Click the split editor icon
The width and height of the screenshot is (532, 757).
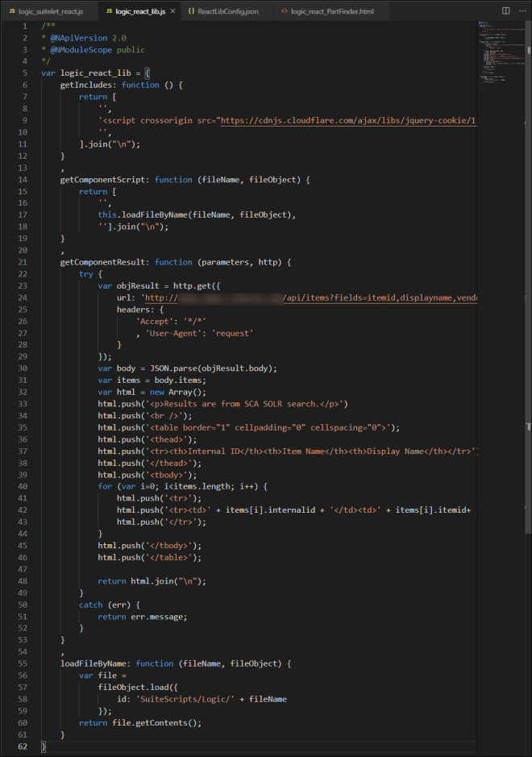tap(505, 11)
